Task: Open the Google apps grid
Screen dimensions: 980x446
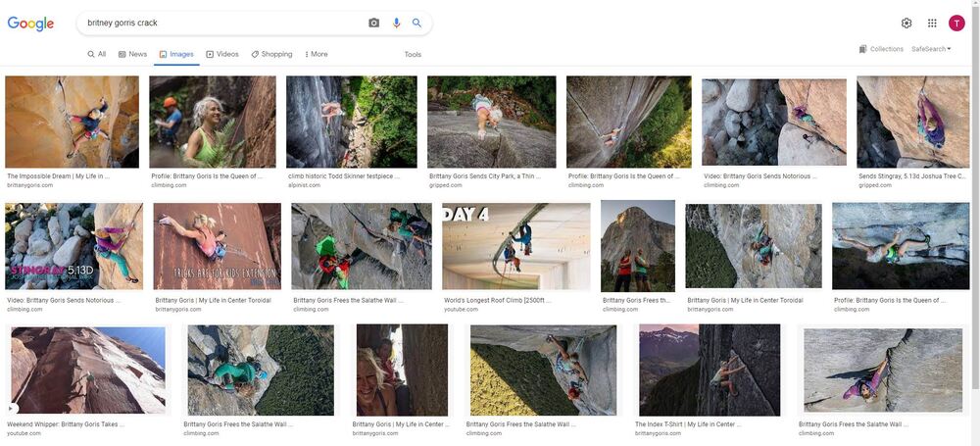Action: 932,24
